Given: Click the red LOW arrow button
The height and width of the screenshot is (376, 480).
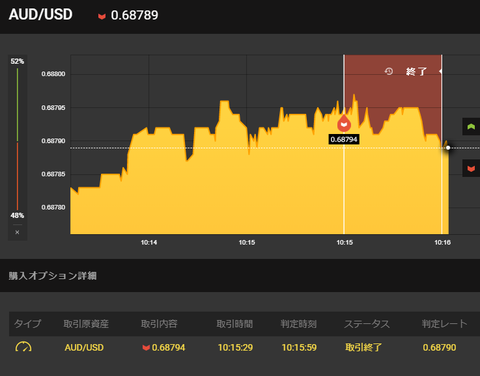Looking at the screenshot, I should tap(471, 168).
